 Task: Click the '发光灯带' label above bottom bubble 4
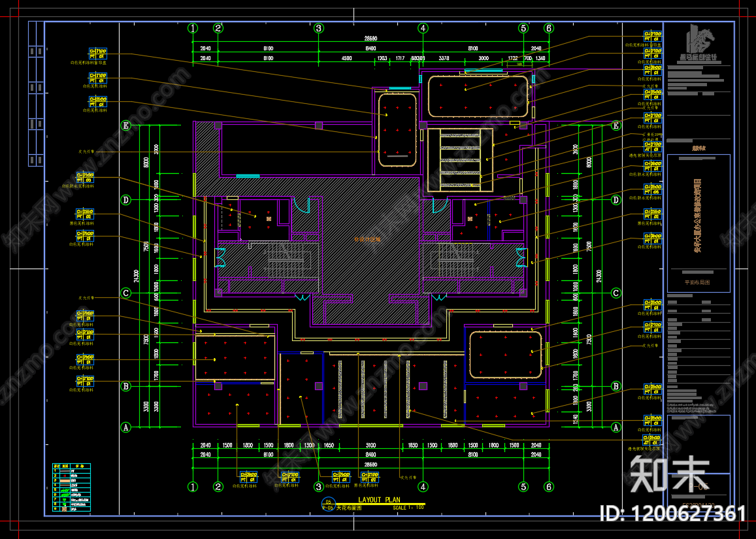coord(408,478)
